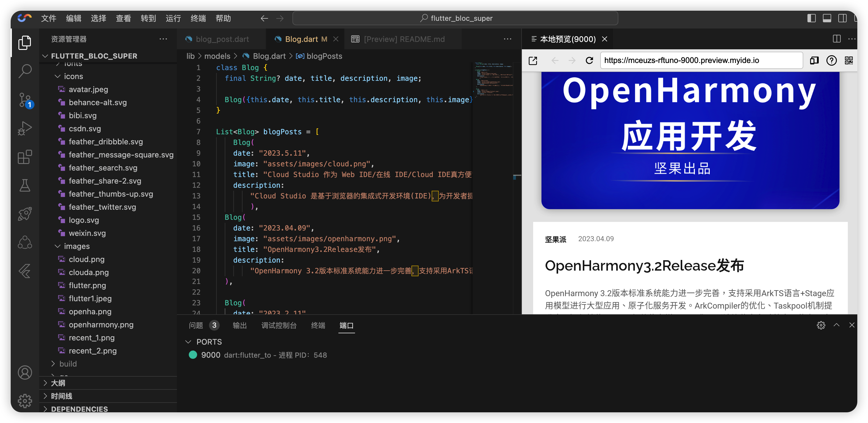868x423 pixels.
Task: Open the rocket deploy view in activity bar
Action: coord(25,214)
